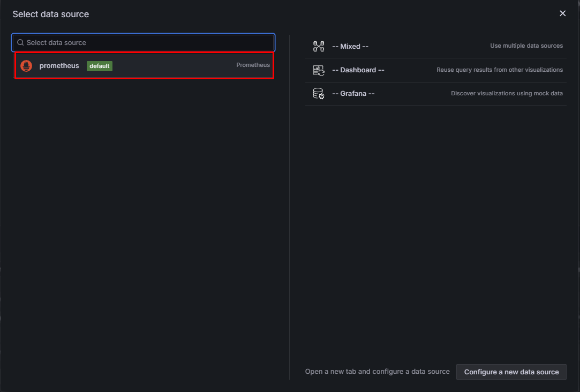Click the green default badge on prometheus

point(99,66)
